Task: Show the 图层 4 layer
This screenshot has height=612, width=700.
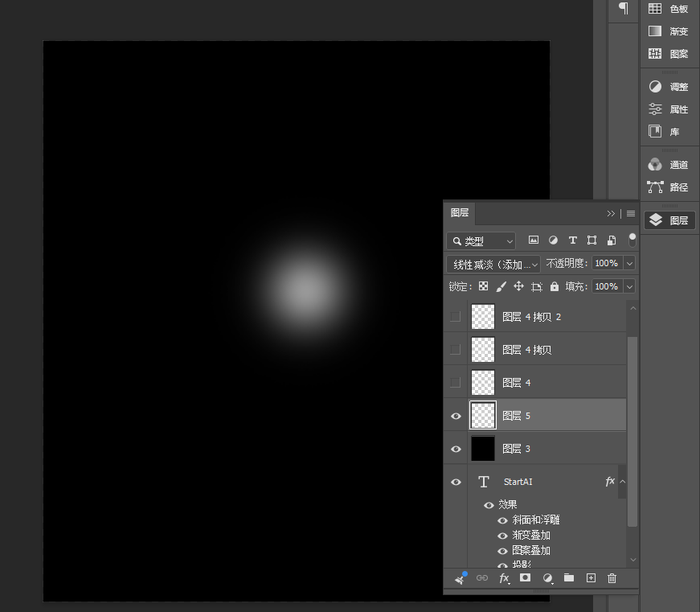Action: pos(456,382)
